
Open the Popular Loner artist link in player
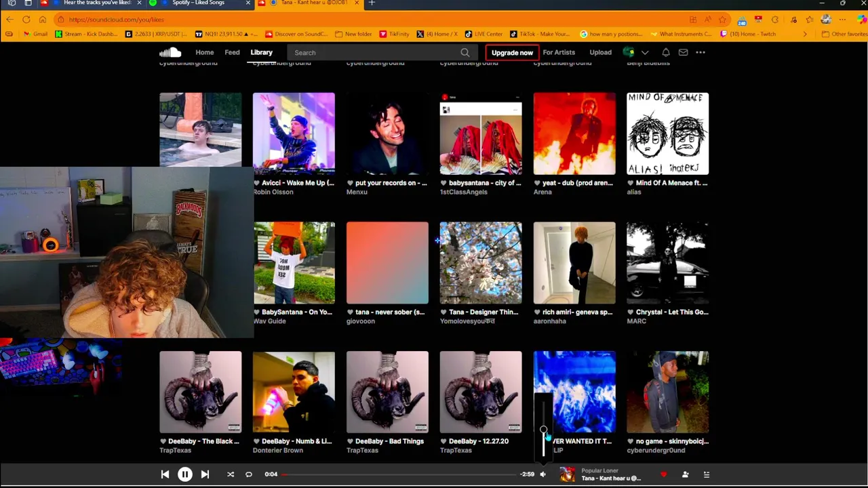pos(599,470)
